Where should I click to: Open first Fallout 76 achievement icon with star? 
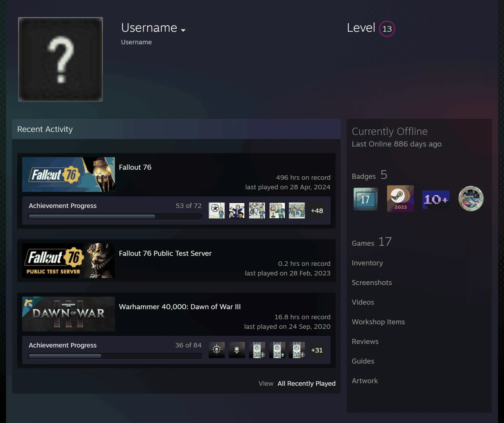pos(217,210)
